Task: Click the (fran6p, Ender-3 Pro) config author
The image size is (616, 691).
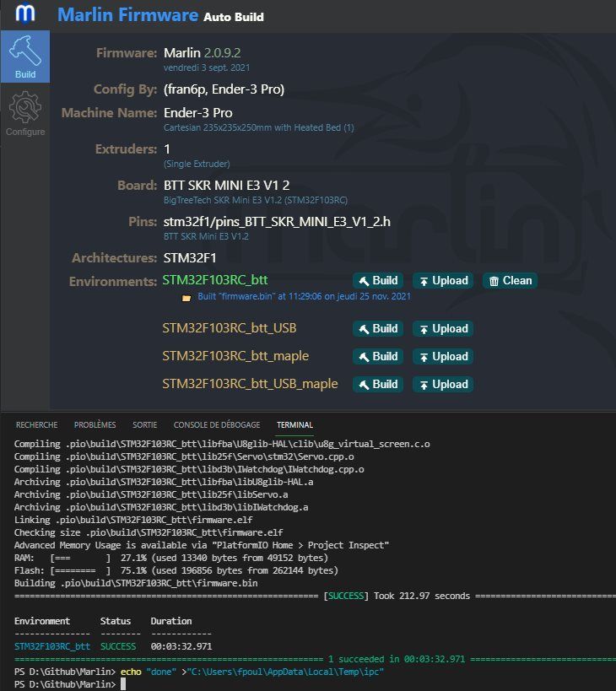Action: coord(224,89)
